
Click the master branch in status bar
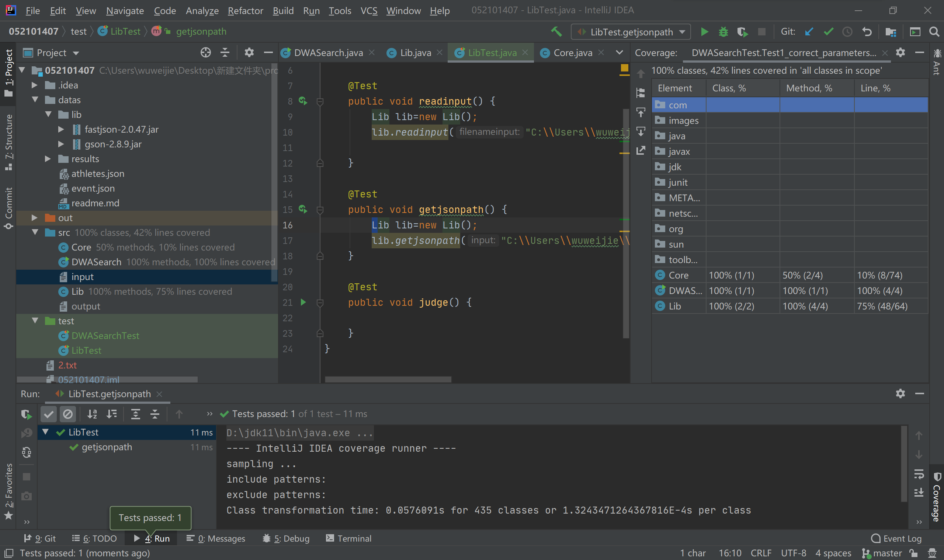coord(882,553)
